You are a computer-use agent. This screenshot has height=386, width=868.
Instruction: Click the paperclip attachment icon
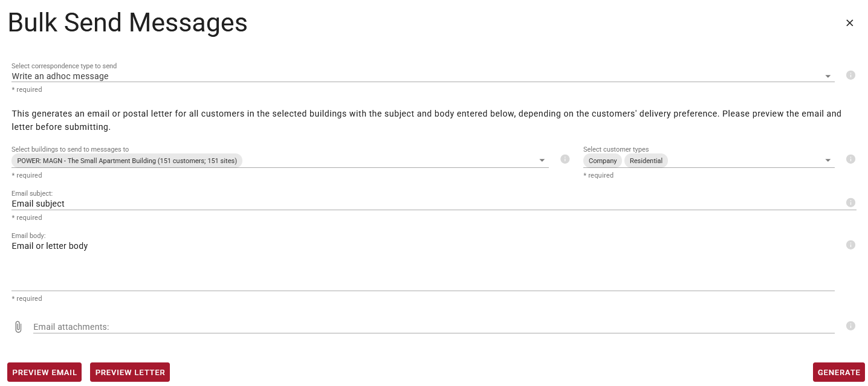(18, 327)
